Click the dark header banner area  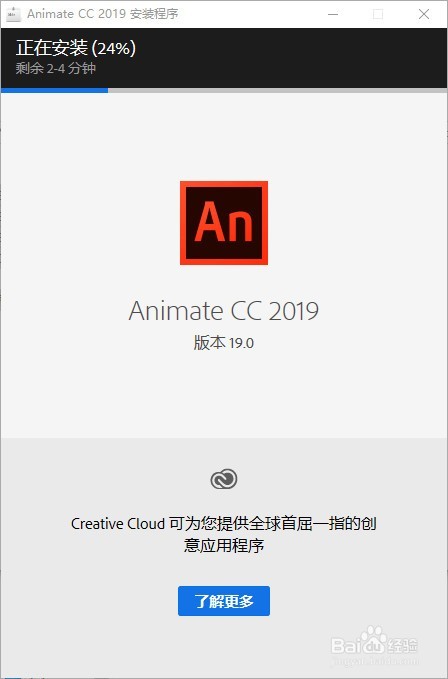click(224, 58)
